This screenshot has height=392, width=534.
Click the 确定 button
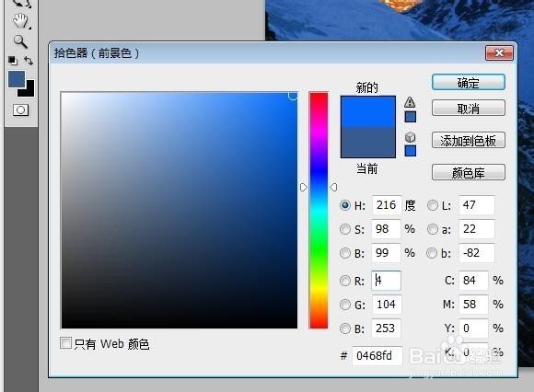tap(469, 82)
